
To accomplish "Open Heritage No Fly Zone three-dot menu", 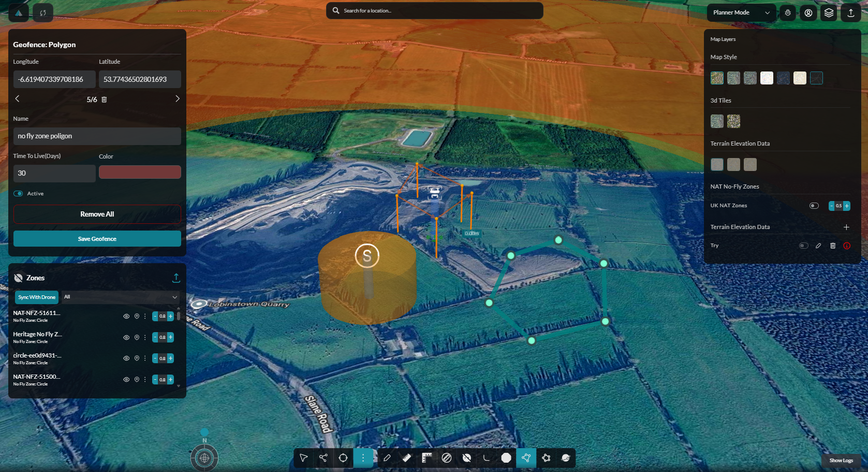I will click(x=145, y=337).
